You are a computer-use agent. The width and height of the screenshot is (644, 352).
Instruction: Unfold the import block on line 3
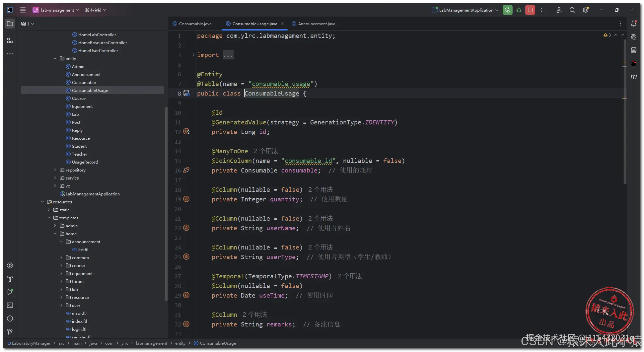point(193,55)
